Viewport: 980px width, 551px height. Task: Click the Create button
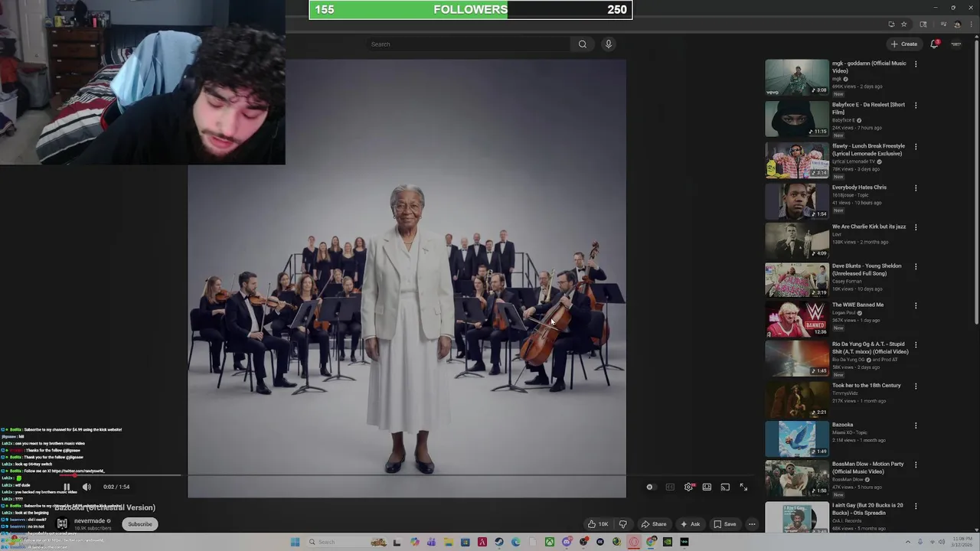click(904, 44)
